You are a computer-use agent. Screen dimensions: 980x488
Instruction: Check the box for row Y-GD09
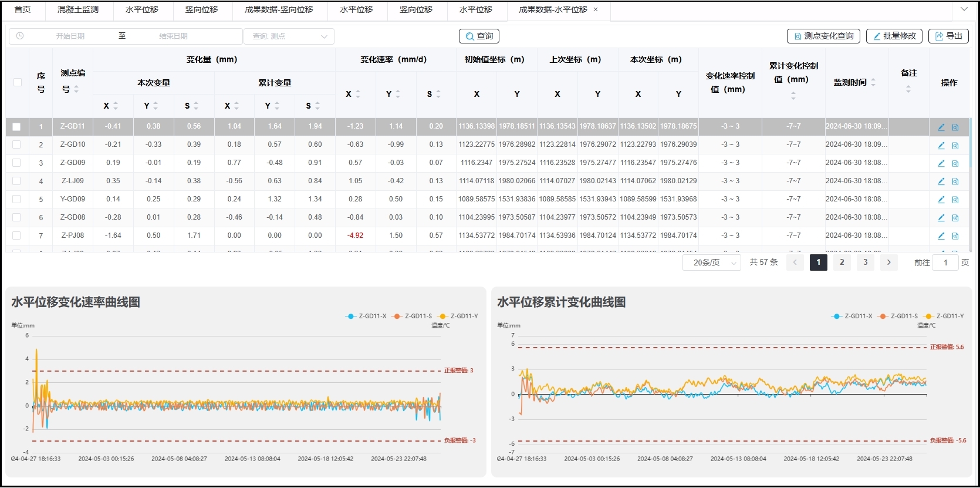(x=16, y=199)
